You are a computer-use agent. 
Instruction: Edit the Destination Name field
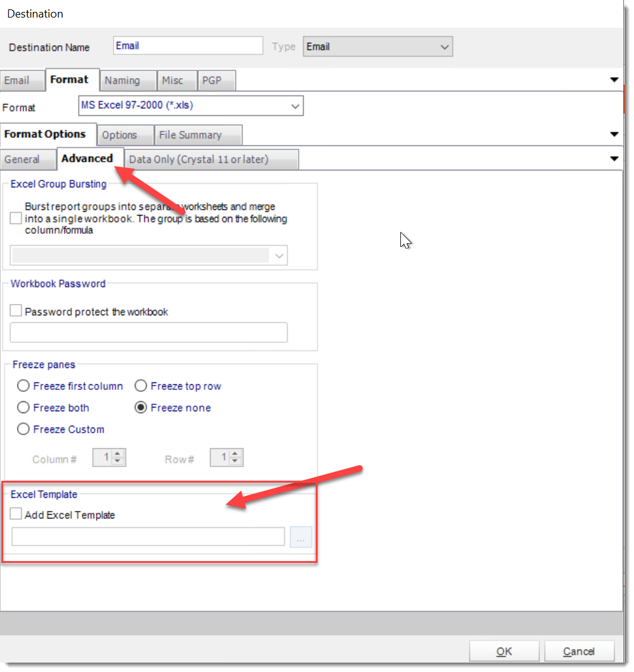pos(187,45)
